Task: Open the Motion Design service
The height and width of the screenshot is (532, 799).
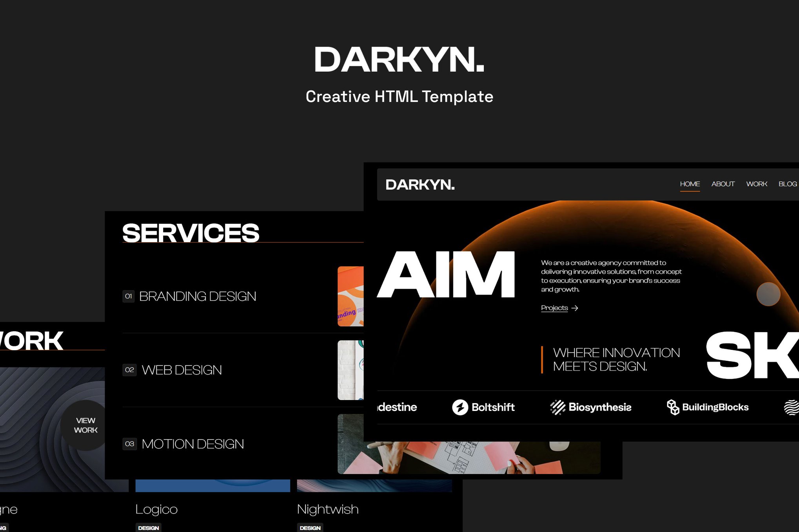Action: coord(192,444)
